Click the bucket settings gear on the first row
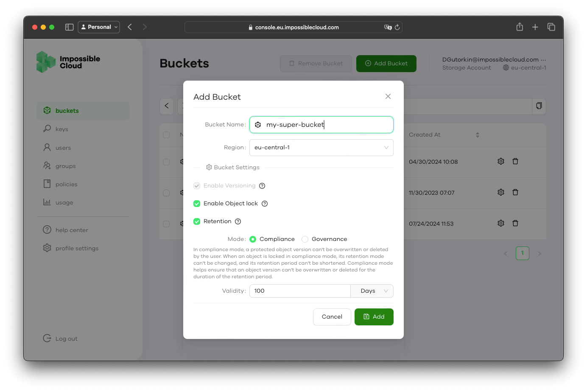587x392 pixels. point(500,161)
